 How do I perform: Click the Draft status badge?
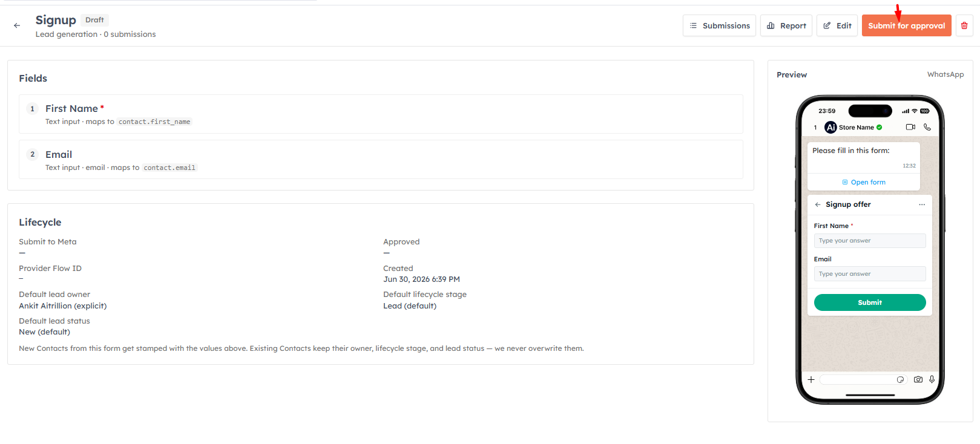[x=94, y=20]
